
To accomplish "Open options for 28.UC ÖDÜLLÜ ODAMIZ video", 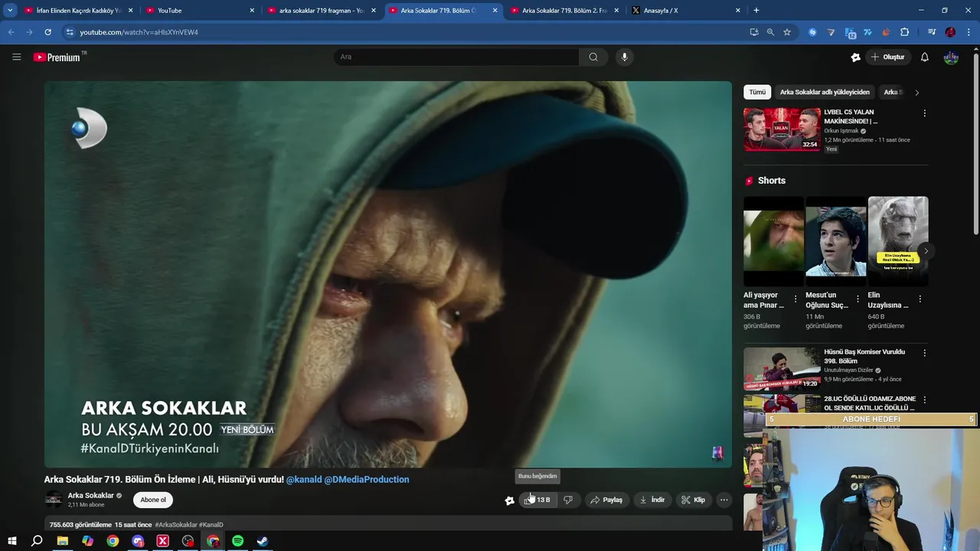I will click(x=924, y=400).
